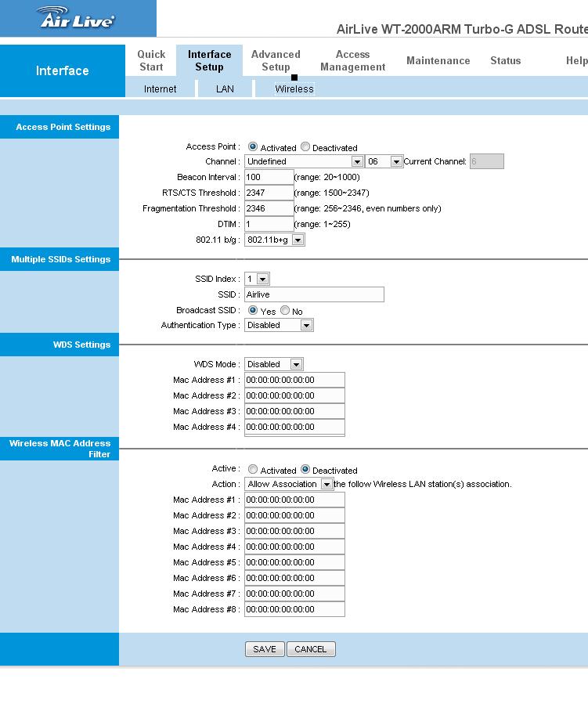Viewport: 588px width, 711px height.
Task: Click the Beacon Interval input field
Action: pos(269,177)
